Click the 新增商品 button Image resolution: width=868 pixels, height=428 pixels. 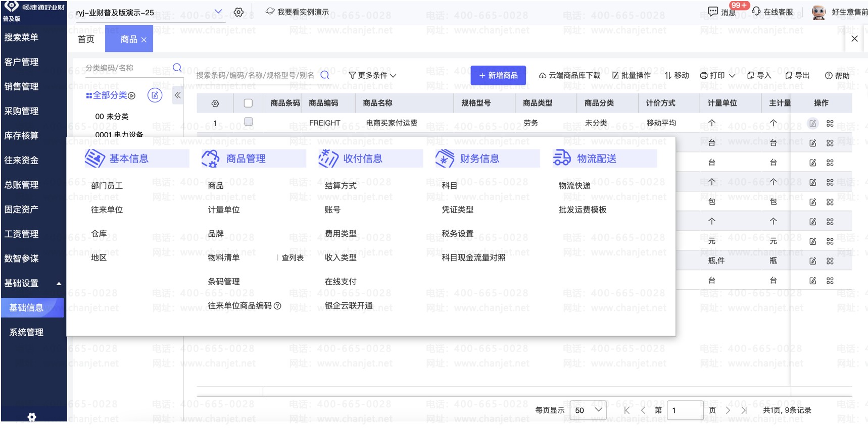498,75
